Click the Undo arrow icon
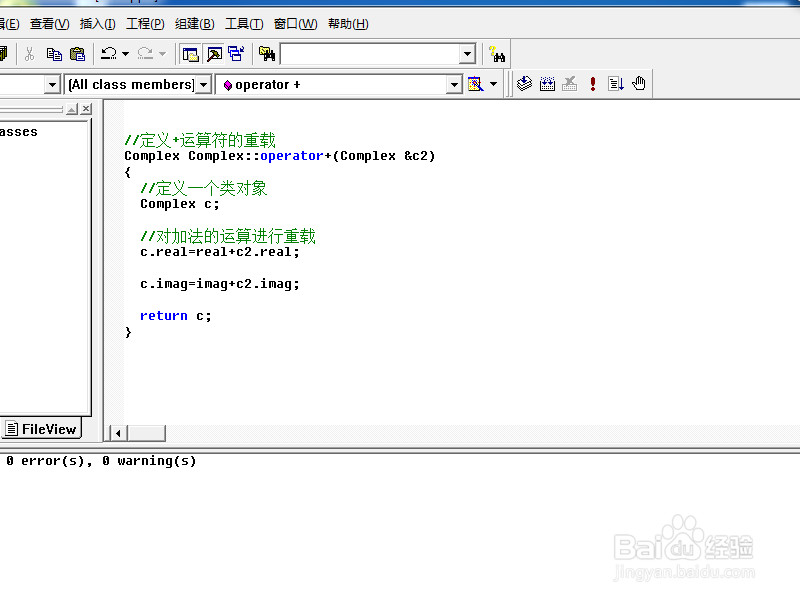 tap(108, 54)
